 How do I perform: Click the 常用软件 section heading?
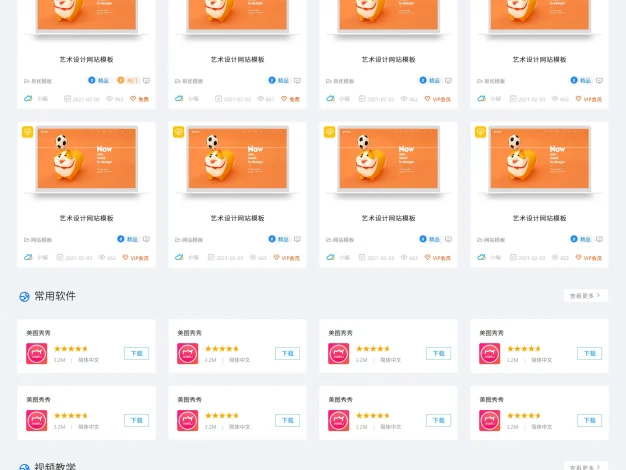tap(55, 296)
